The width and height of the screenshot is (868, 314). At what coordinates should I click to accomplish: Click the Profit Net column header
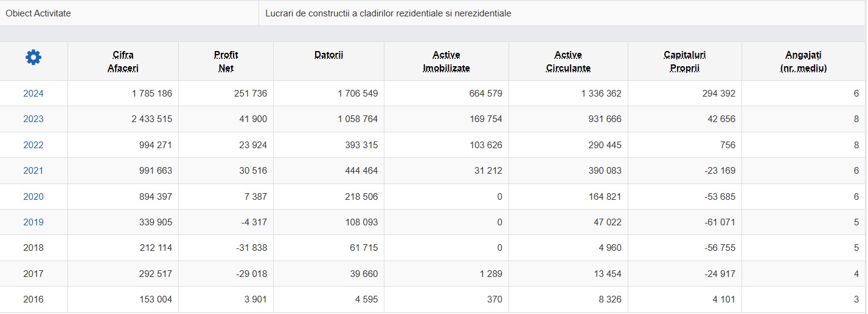click(226, 61)
